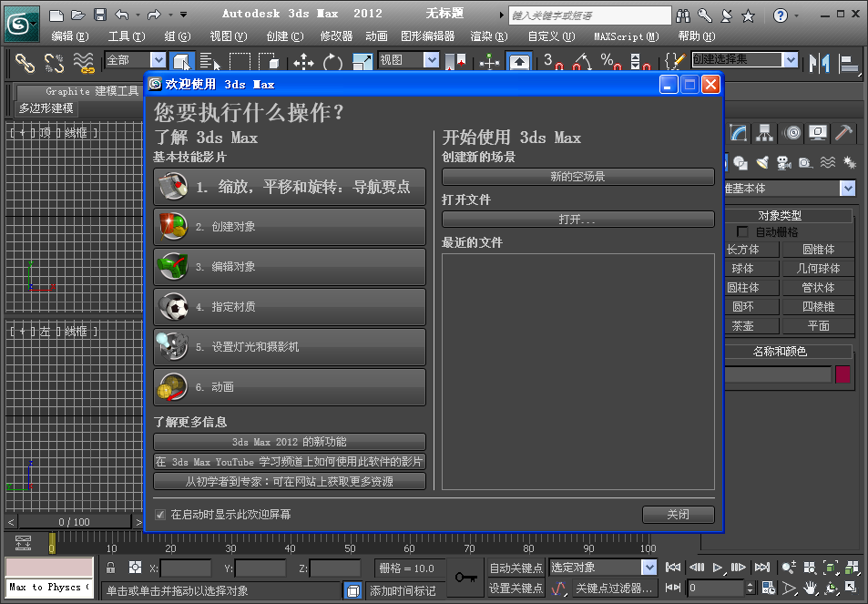Toggle the Selection Lock padlock
Viewport: 868px width, 604px height.
111,568
